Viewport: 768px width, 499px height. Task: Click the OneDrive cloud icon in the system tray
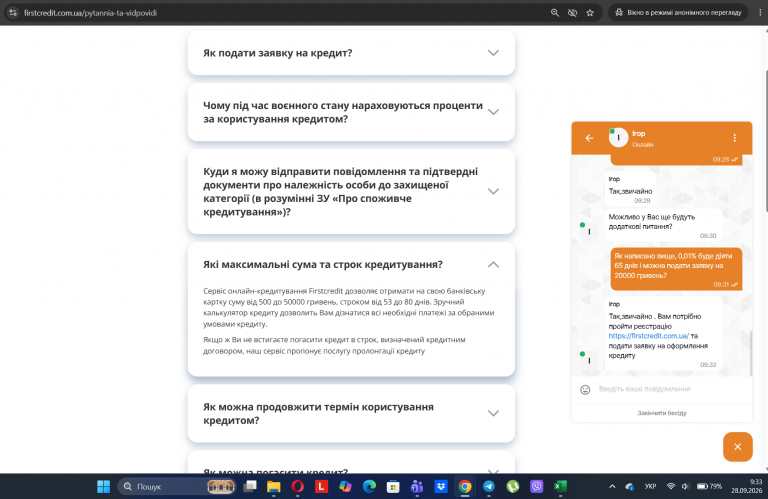[x=629, y=486]
